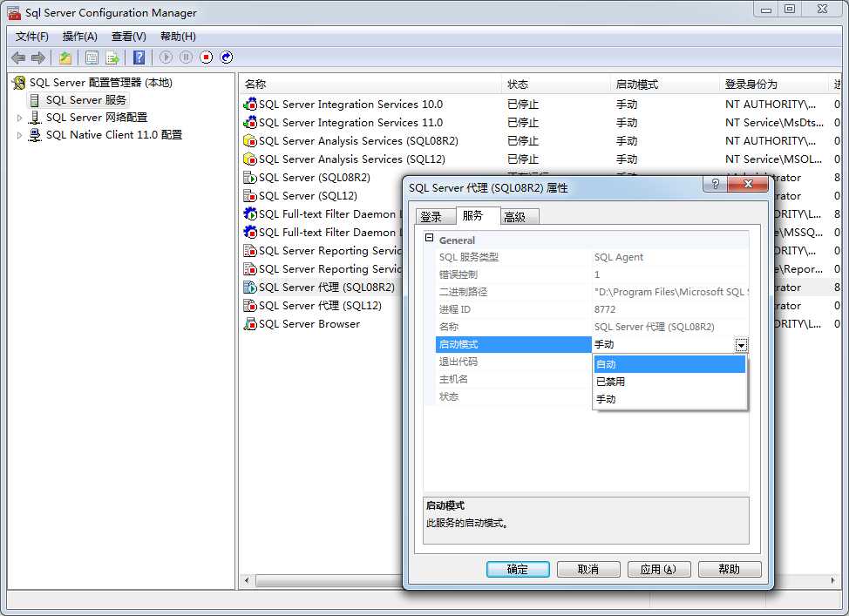
Task: Click the 登录身份为 column header
Action: [775, 85]
